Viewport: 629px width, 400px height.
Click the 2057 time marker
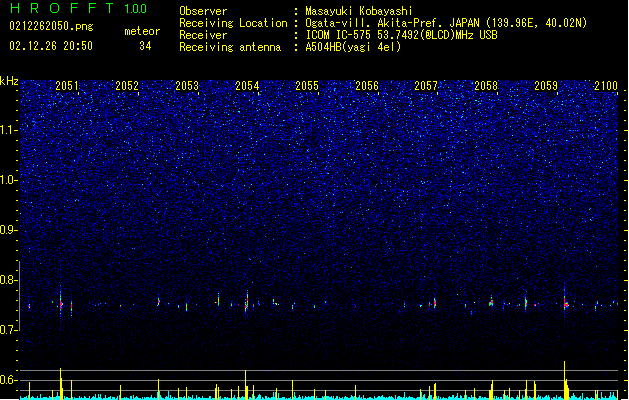426,86
